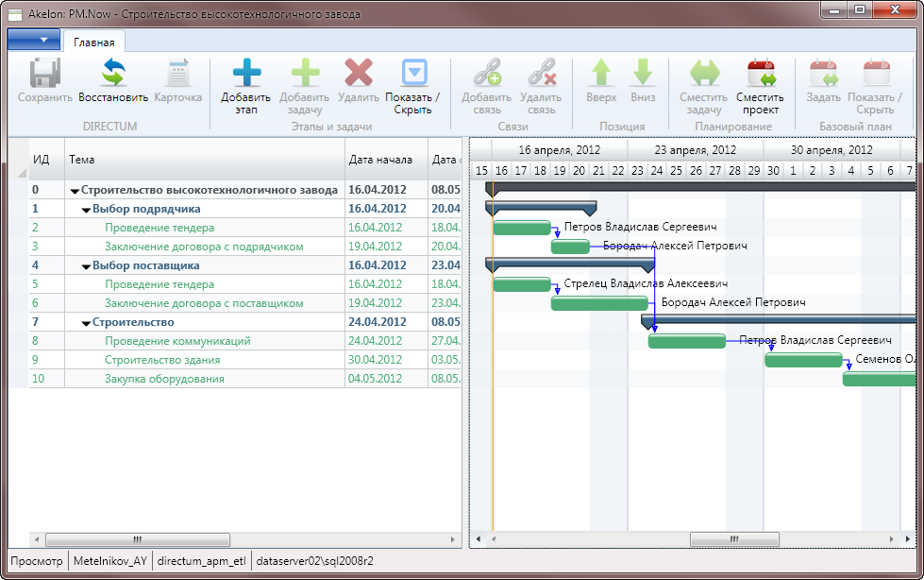This screenshot has height=580, width=924.
Task: Click Добавить задачу green plus icon
Action: 305,73
